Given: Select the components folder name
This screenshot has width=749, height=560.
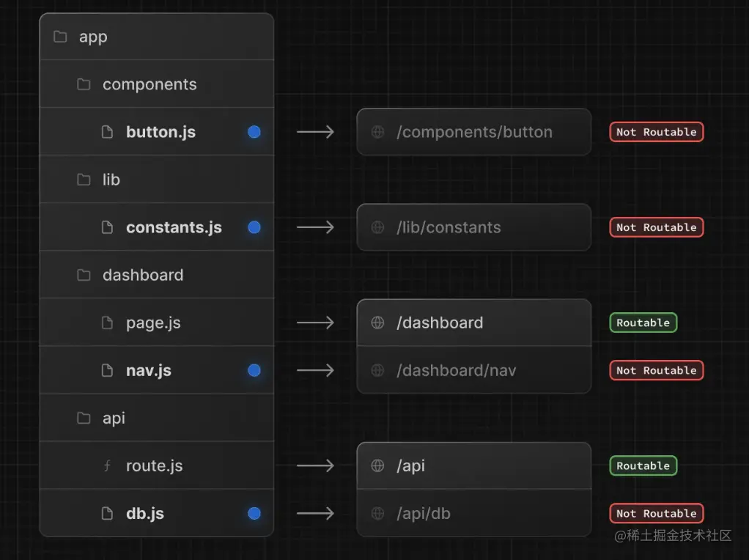Looking at the screenshot, I should click(x=150, y=85).
